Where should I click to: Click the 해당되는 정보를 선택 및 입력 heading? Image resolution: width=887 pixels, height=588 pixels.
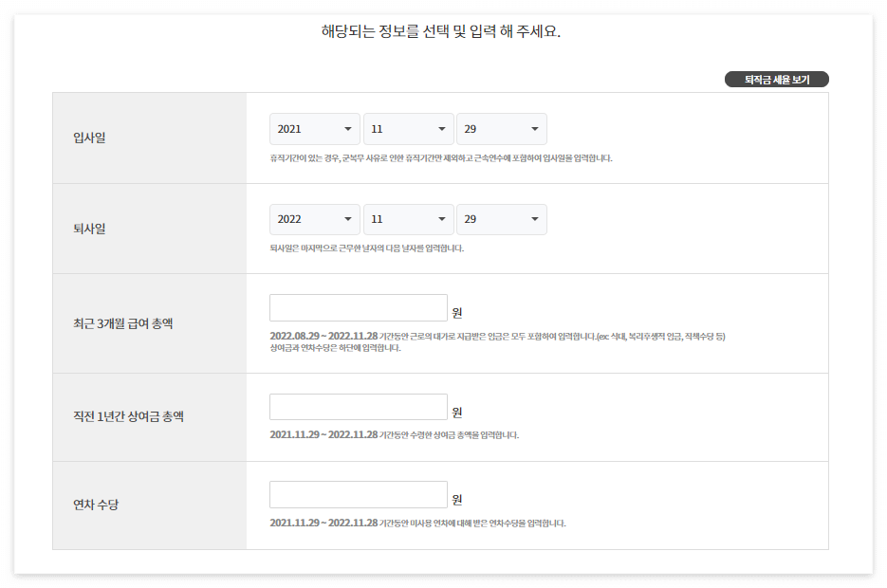(x=443, y=32)
